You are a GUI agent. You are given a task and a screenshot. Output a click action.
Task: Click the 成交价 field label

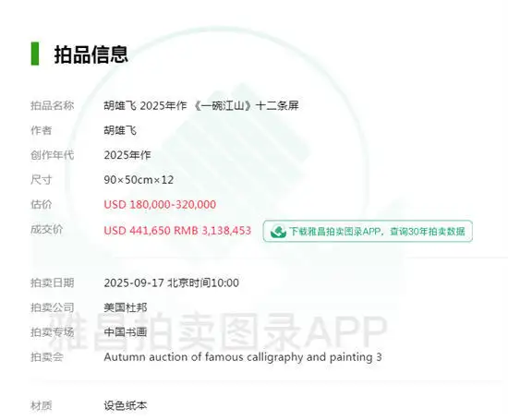(47, 230)
